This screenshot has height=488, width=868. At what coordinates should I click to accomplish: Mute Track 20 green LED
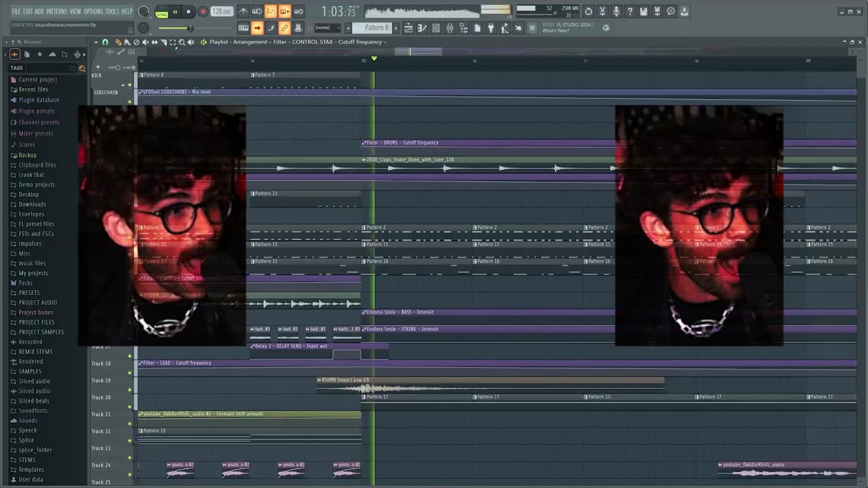pyautogui.click(x=130, y=406)
